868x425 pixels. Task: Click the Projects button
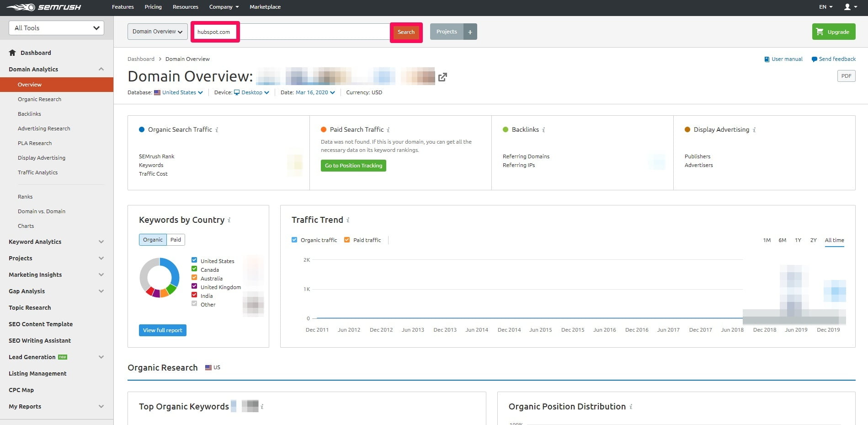pyautogui.click(x=447, y=32)
